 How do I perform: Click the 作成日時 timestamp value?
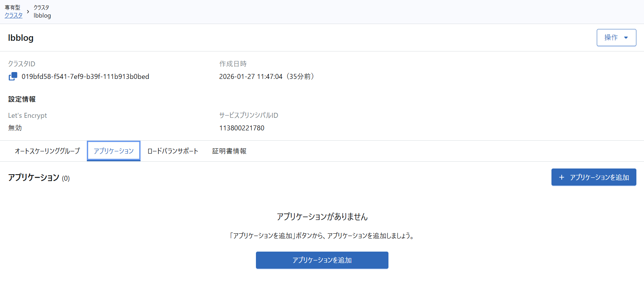point(266,76)
